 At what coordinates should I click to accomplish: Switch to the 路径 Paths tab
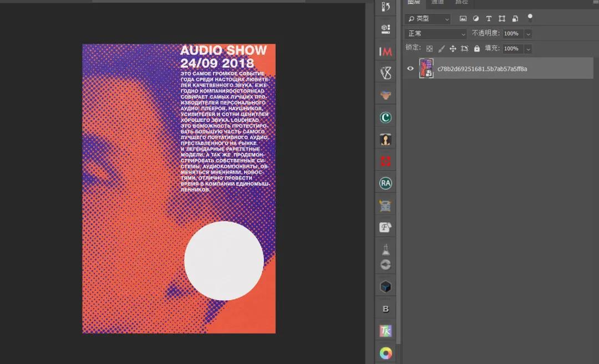(461, 2)
